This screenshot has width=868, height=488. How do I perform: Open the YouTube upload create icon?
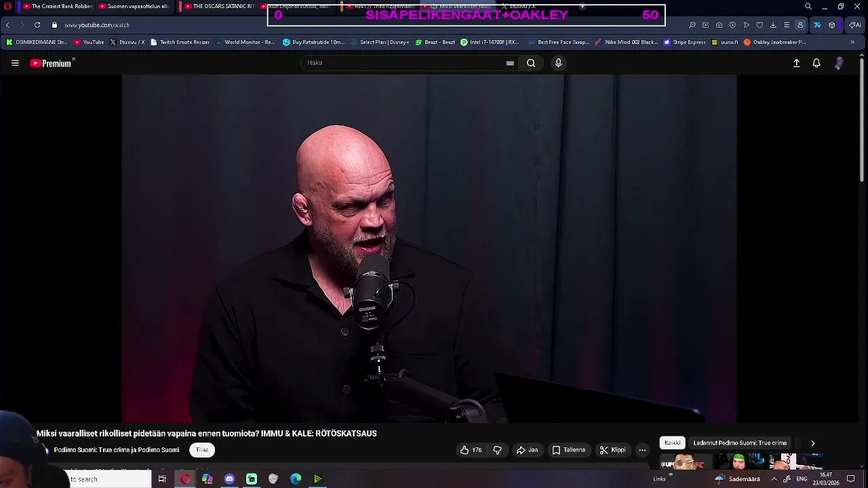point(797,63)
